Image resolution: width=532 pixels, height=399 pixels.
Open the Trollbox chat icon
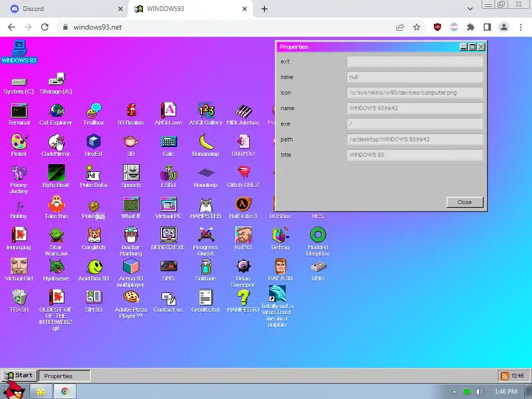point(94,114)
